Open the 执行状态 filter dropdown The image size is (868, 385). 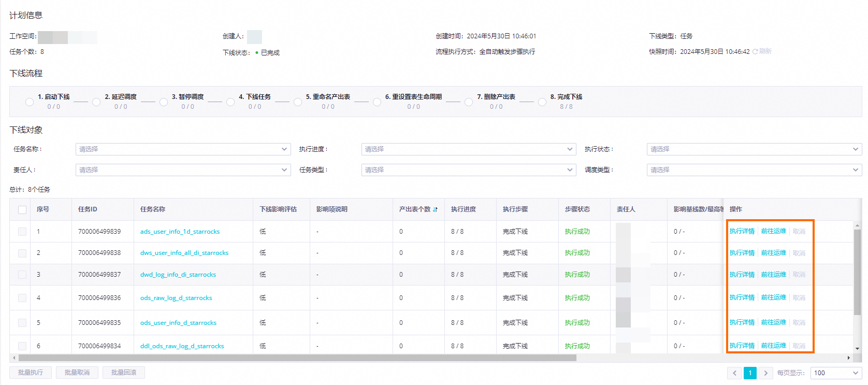tap(754, 149)
